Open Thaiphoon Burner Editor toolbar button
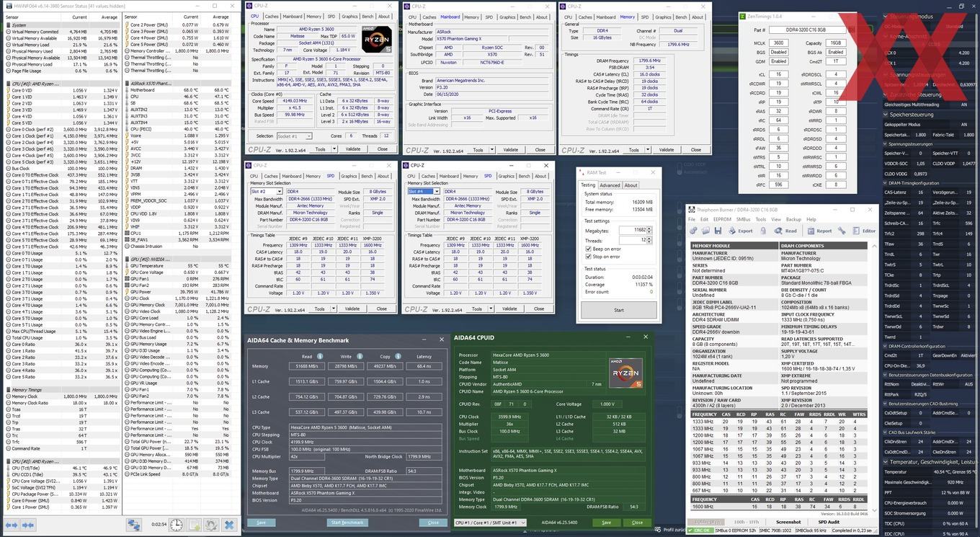This screenshot has width=980, height=537. click(x=864, y=231)
